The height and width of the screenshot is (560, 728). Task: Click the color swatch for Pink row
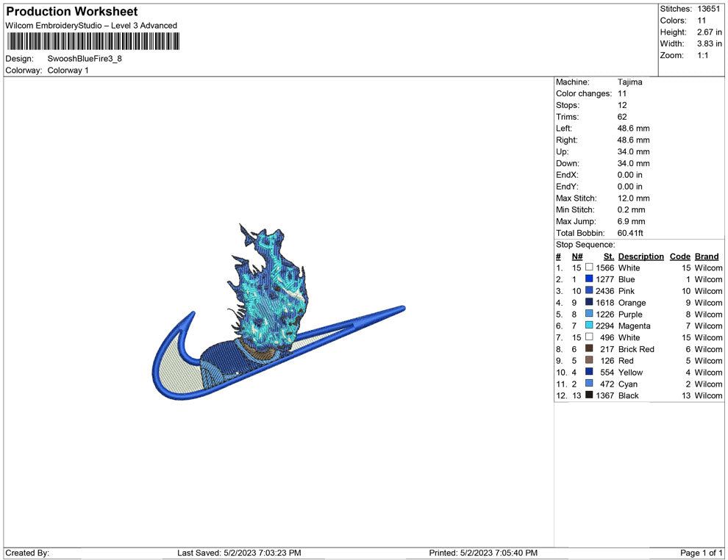[x=589, y=290]
